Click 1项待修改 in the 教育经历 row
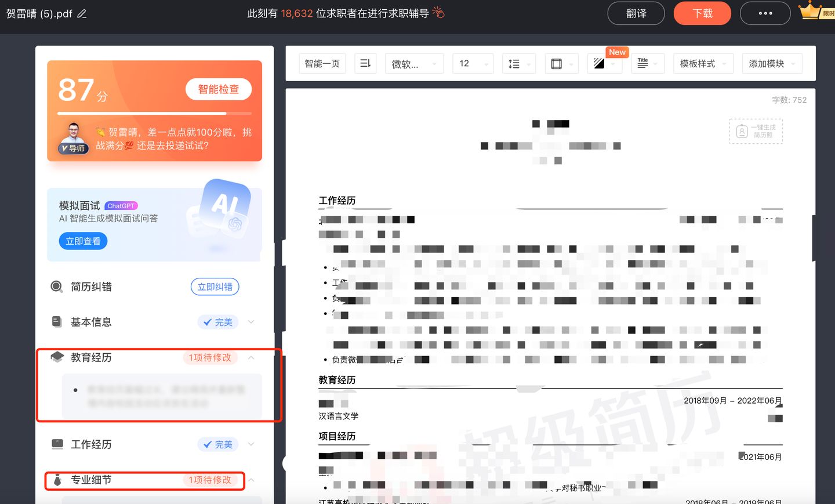Screen dimensions: 835x504 210,357
